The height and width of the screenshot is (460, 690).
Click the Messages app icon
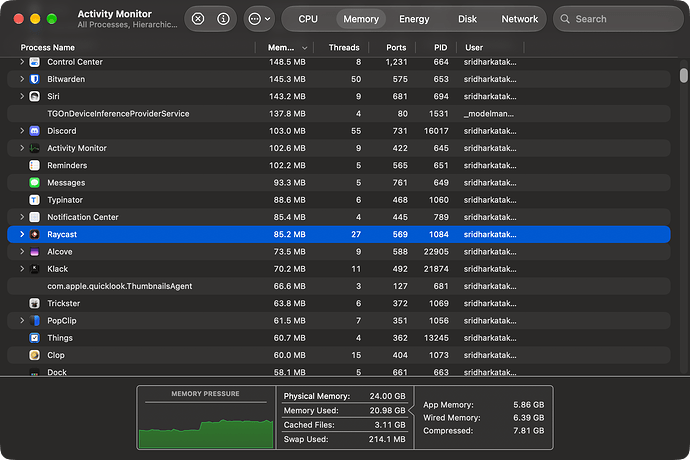point(34,183)
